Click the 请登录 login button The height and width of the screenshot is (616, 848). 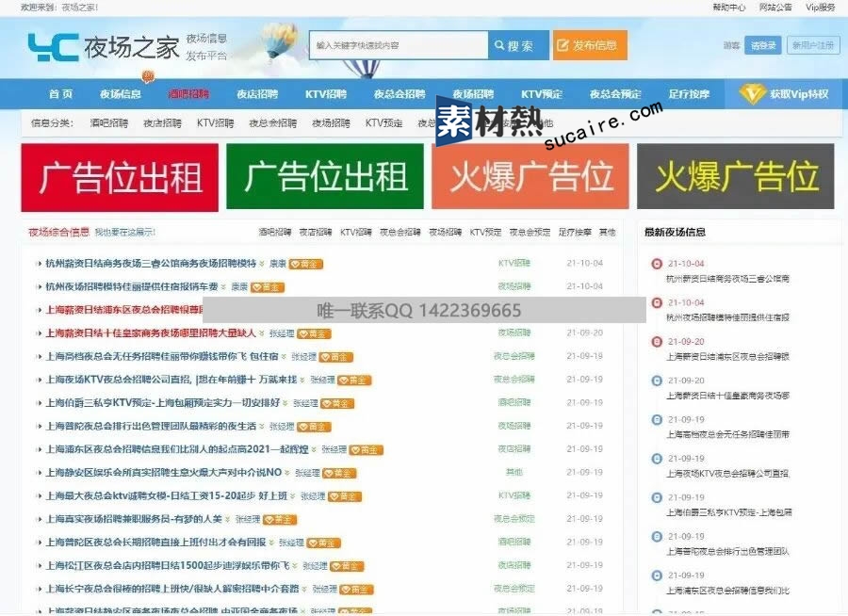[x=762, y=45]
